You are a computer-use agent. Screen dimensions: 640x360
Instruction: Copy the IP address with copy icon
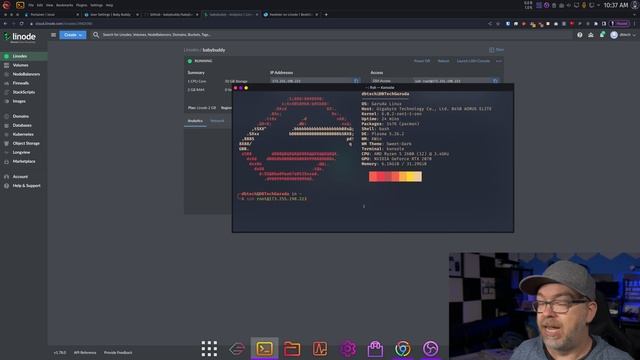(356, 81)
